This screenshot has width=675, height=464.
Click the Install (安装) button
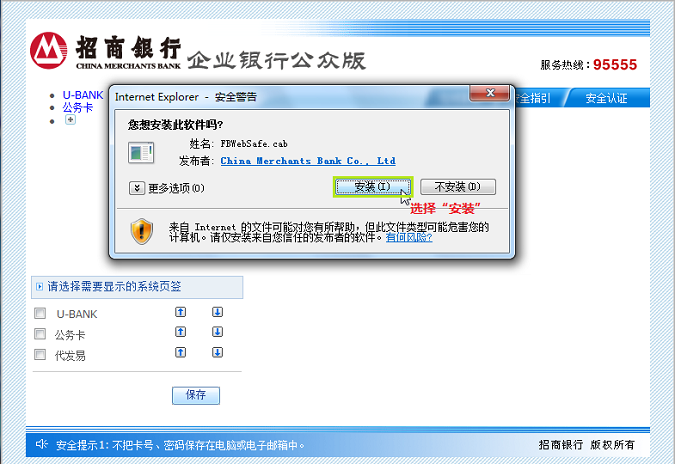pos(373,187)
